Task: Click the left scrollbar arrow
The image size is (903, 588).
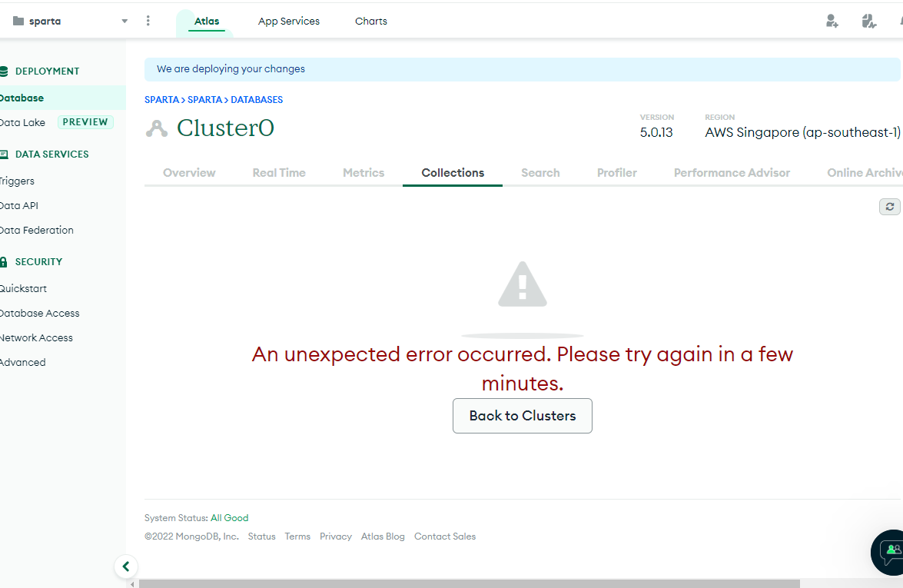Action: [132, 584]
